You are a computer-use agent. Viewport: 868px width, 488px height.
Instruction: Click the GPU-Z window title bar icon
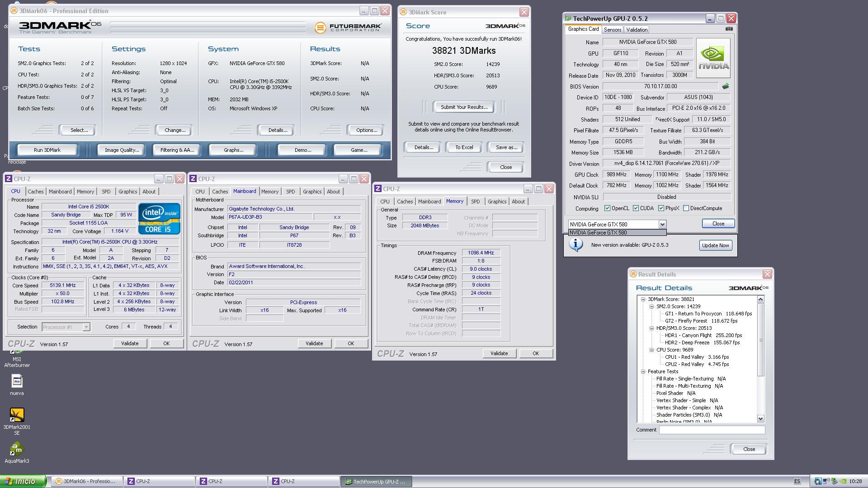coord(568,19)
